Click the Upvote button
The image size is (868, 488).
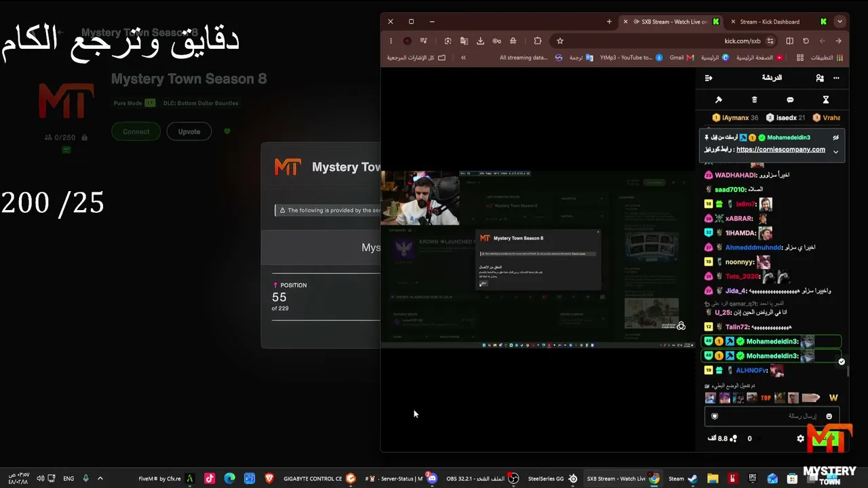tap(189, 131)
